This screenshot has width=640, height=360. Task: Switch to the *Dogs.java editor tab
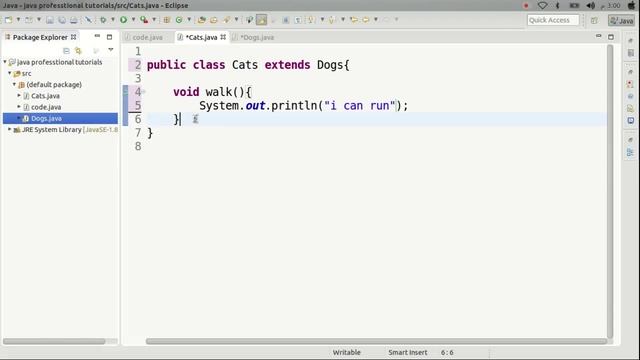click(x=253, y=37)
